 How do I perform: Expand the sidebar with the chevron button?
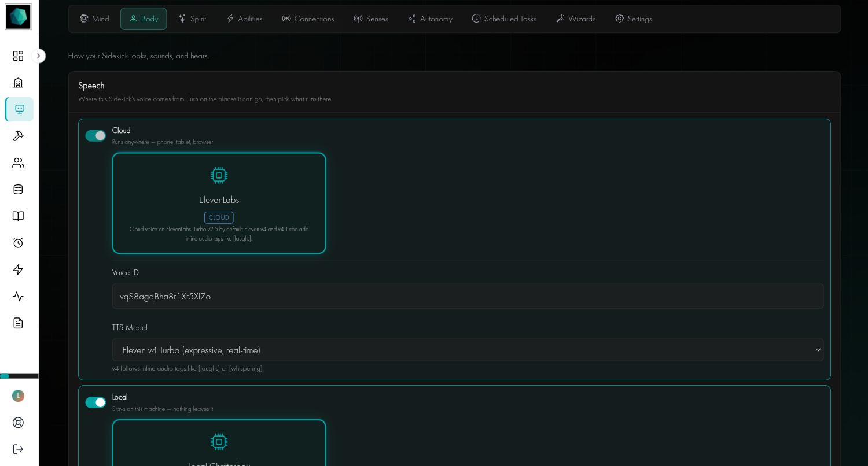pyautogui.click(x=38, y=56)
